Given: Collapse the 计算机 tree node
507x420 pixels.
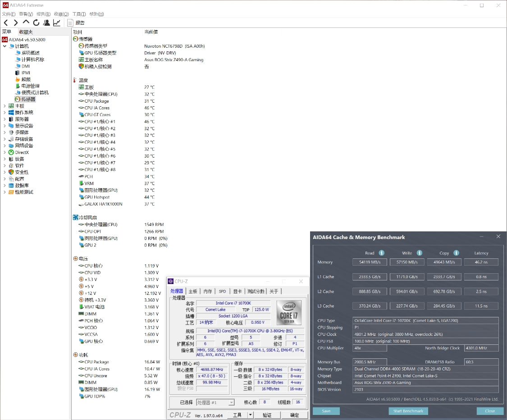Looking at the screenshot, I should tap(5, 46).
